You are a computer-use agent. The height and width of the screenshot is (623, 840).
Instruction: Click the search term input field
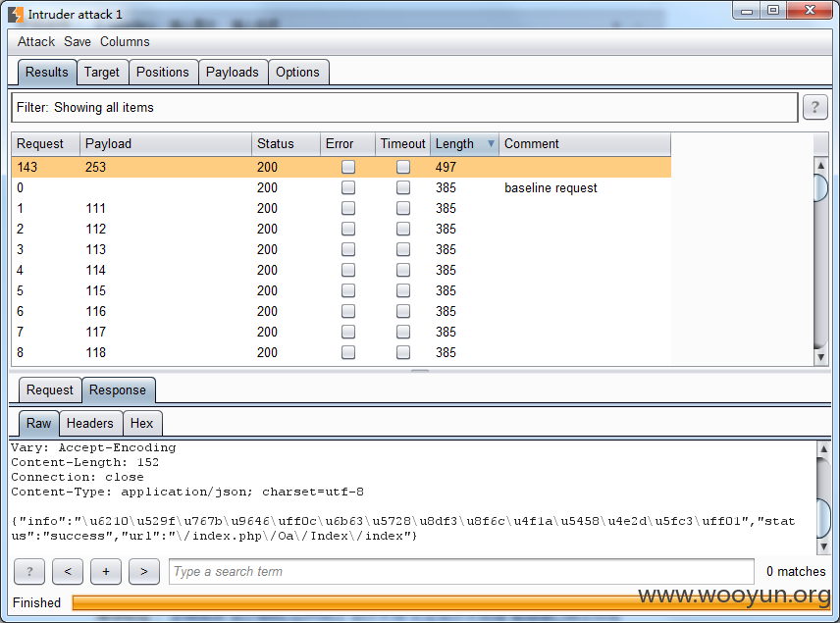pos(461,572)
